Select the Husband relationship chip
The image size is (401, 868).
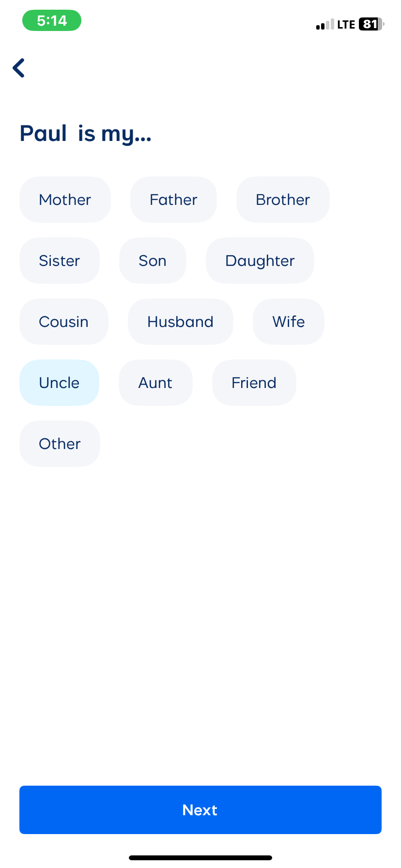pyautogui.click(x=181, y=322)
